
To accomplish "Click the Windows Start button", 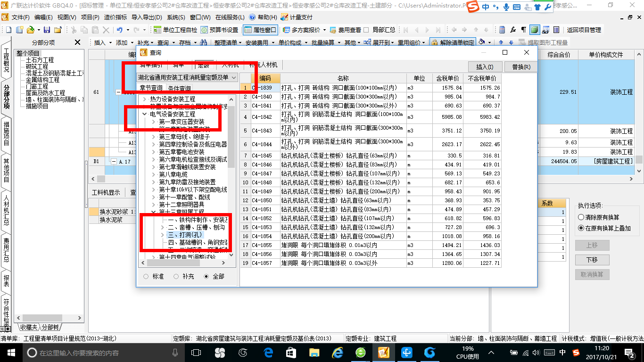I will pyautogui.click(x=11, y=353).
